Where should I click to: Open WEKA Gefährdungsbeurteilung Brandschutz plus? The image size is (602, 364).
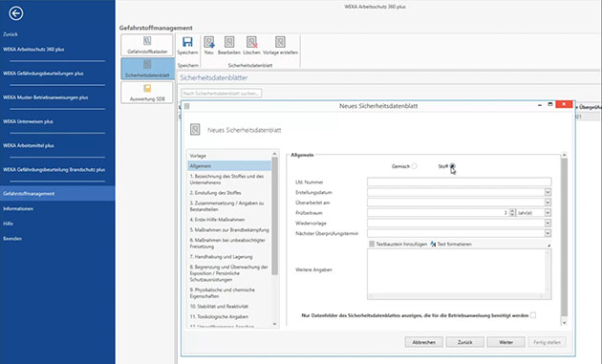(x=54, y=170)
